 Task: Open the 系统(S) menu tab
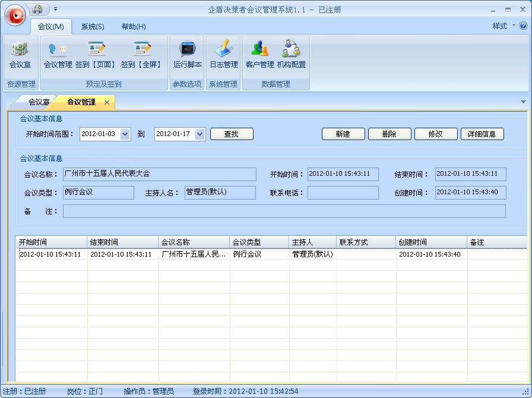(93, 27)
